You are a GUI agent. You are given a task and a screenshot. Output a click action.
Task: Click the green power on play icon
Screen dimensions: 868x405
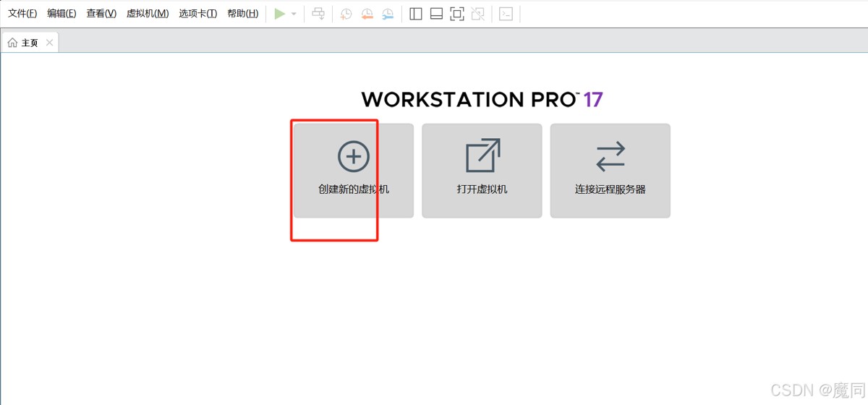[x=280, y=14]
